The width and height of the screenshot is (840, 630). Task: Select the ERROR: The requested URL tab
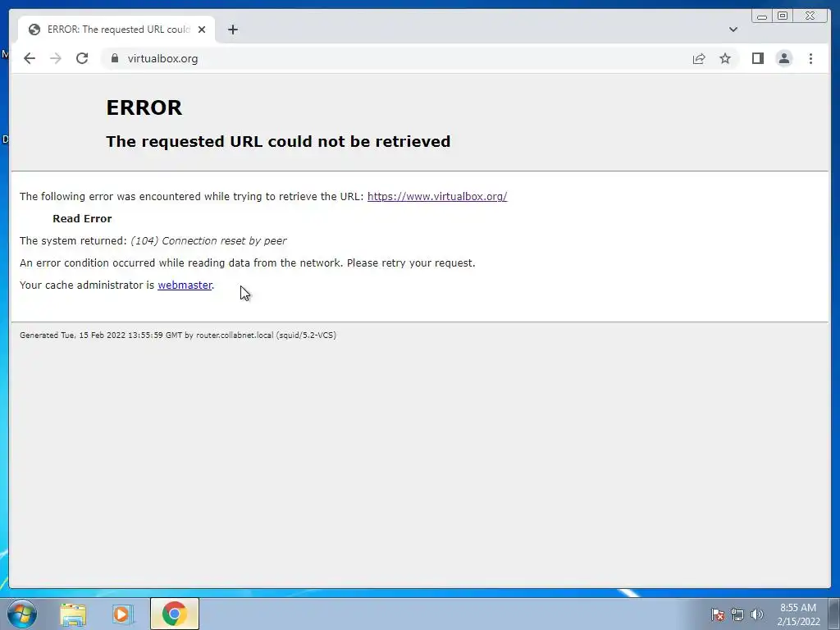(116, 30)
